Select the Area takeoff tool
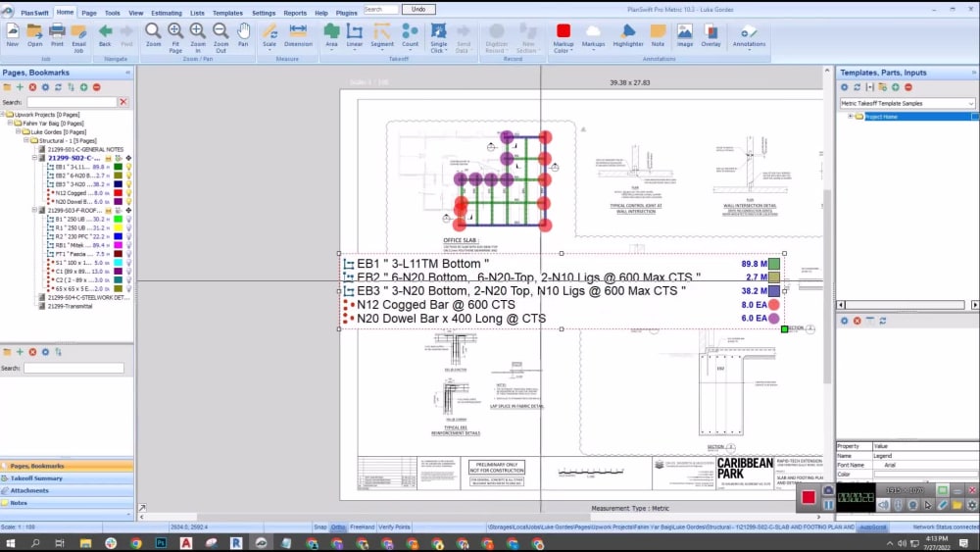980x552 pixels. 331,35
